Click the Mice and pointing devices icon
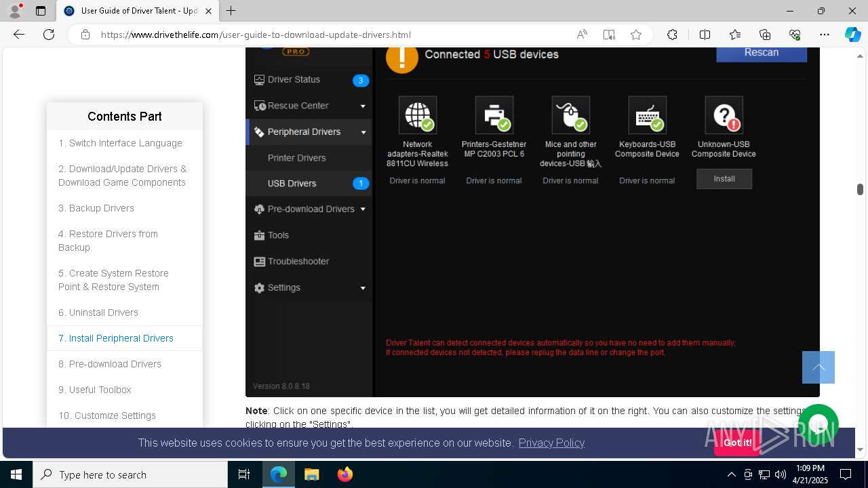Viewport: 868px width, 488px height. pos(571,115)
